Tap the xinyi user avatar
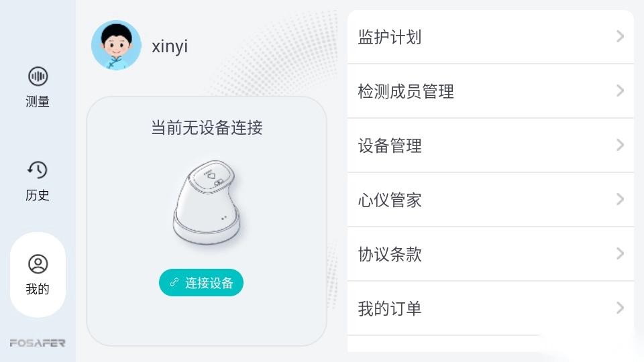Viewport: 644px width, 362px height. coord(116,45)
